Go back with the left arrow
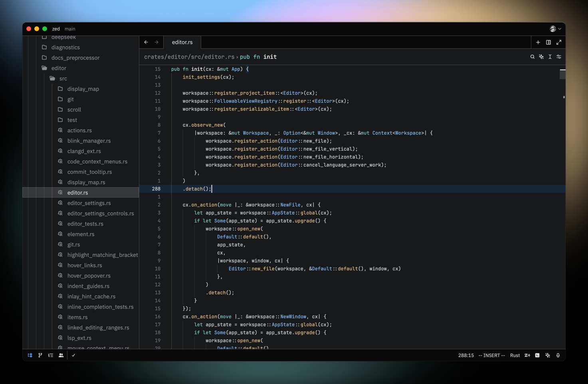 pos(146,42)
